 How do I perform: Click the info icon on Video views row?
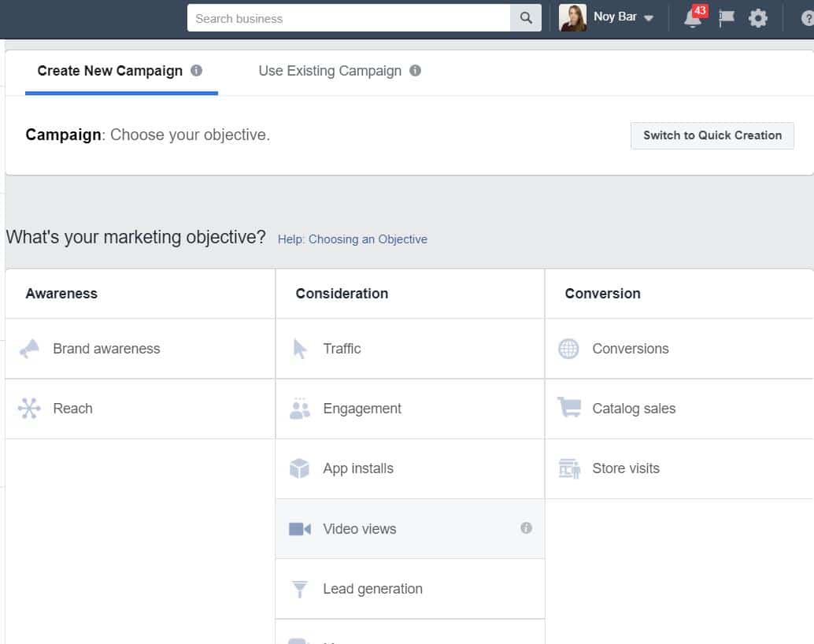[526, 528]
